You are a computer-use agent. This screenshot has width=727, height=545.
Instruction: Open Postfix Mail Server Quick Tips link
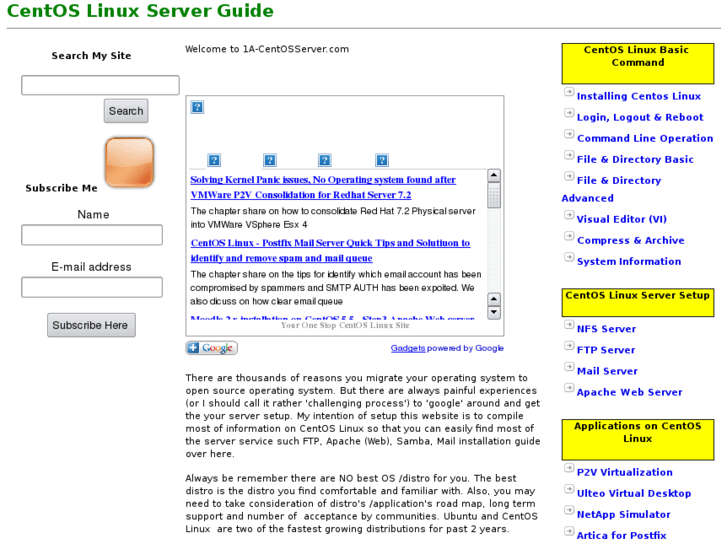[x=330, y=250]
